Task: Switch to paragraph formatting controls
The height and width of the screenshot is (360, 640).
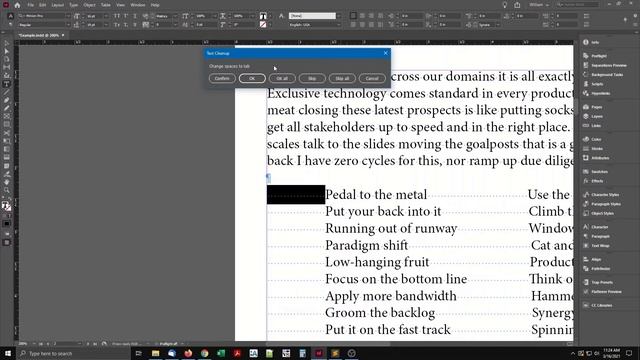Action: [x=11, y=25]
